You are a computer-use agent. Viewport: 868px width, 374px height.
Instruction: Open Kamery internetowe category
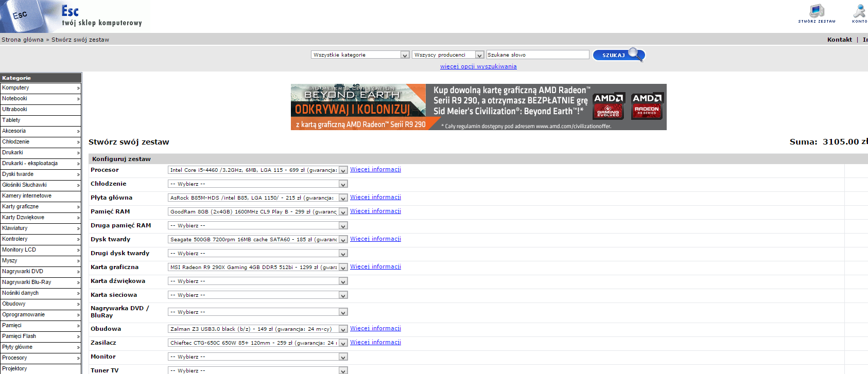pos(41,196)
